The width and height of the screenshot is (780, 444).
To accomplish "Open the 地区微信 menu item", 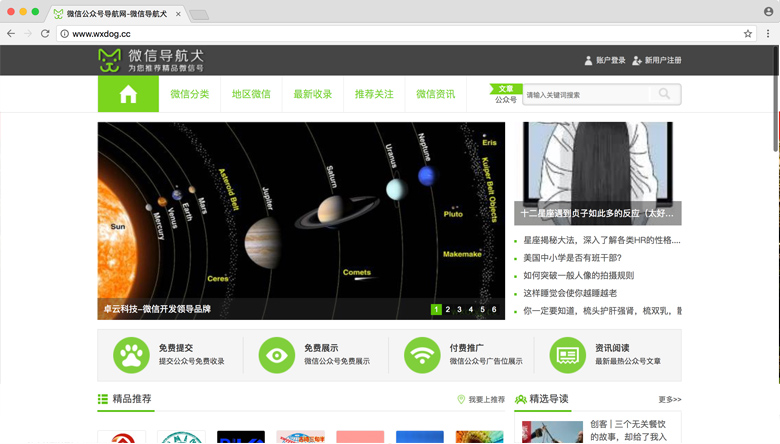I will click(251, 94).
